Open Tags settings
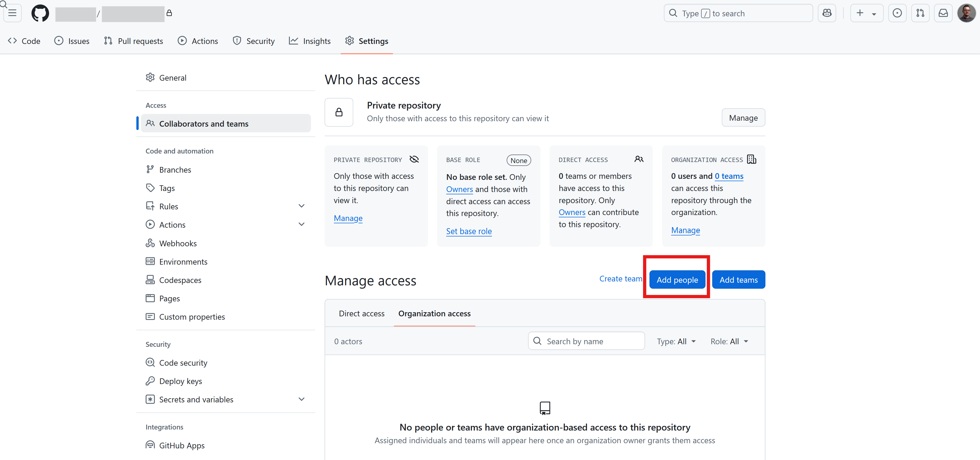Image resolution: width=980 pixels, height=460 pixels. pyautogui.click(x=226, y=188)
